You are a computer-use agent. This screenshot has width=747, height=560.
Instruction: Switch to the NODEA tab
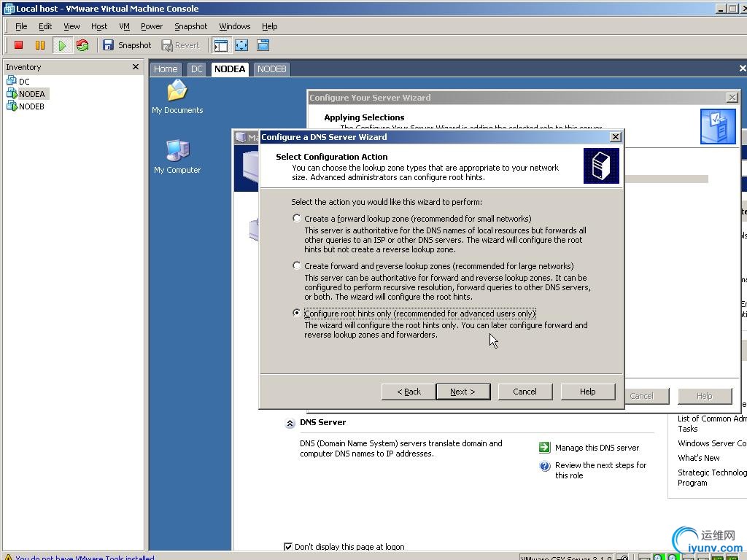pyautogui.click(x=230, y=69)
